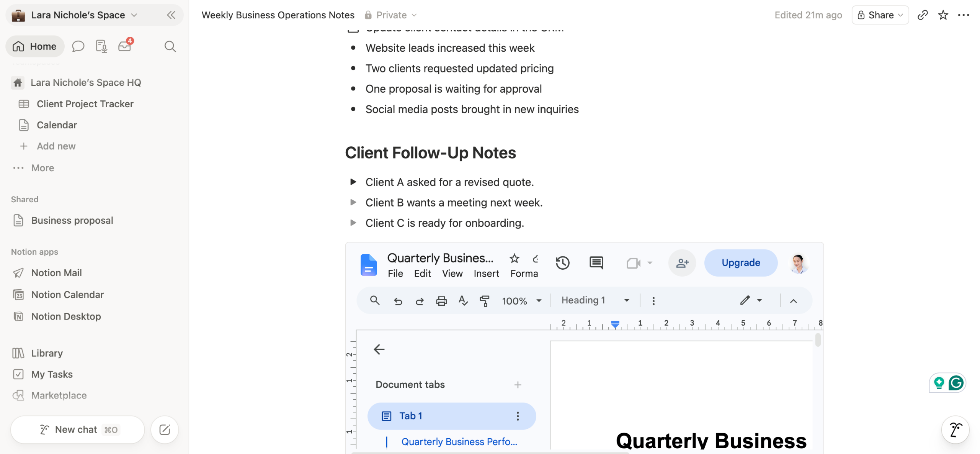Image resolution: width=980 pixels, height=454 pixels.
Task: Select the paint format tool
Action: click(x=485, y=301)
